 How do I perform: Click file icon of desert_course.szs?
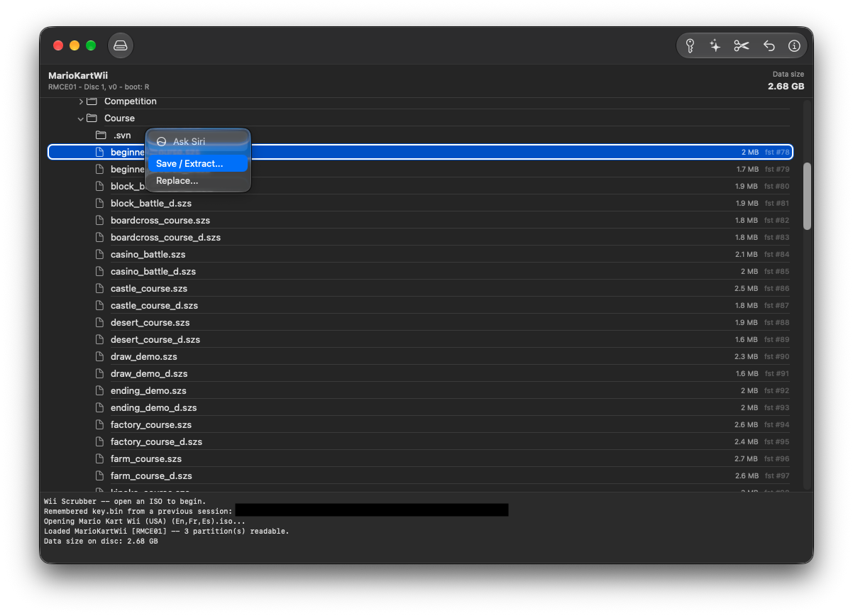pos(100,323)
